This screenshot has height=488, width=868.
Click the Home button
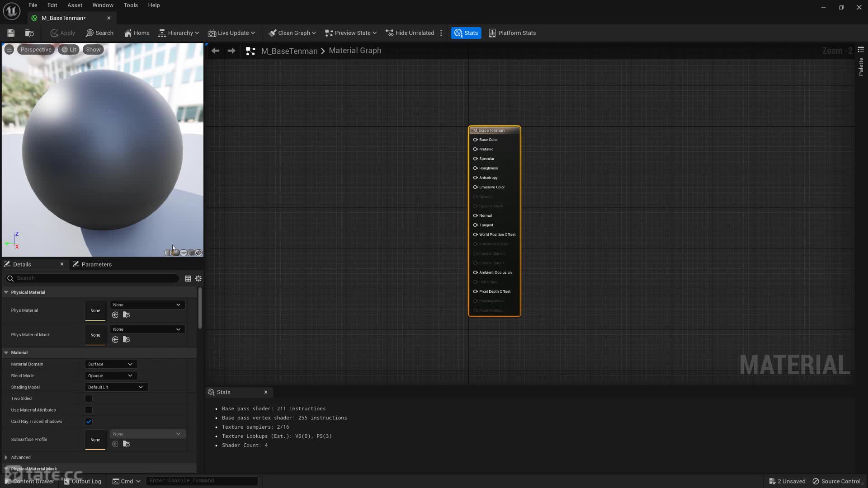(137, 33)
